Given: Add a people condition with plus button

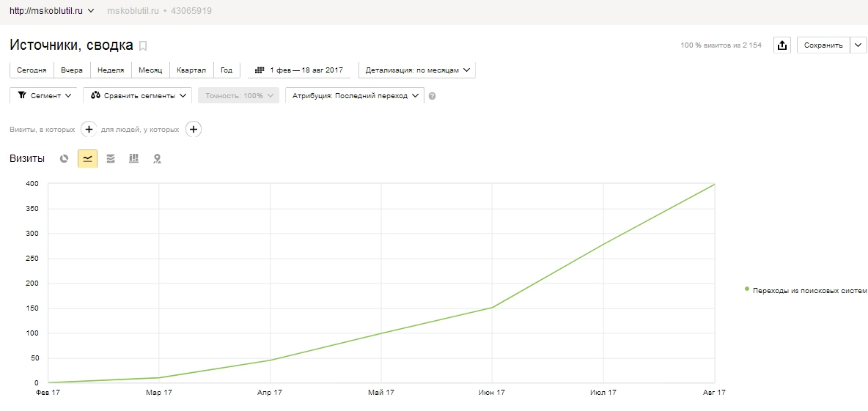Looking at the screenshot, I should [x=194, y=130].
